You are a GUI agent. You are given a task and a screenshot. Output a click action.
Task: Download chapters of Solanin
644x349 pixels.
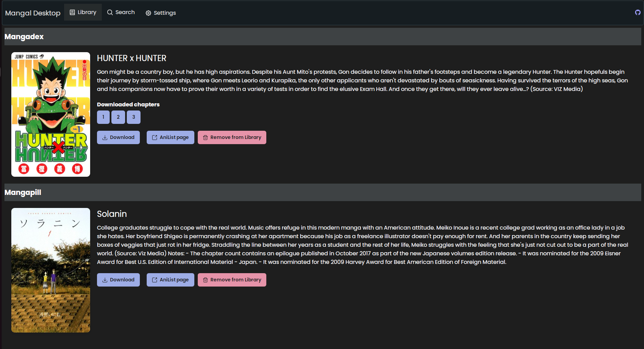(118, 280)
